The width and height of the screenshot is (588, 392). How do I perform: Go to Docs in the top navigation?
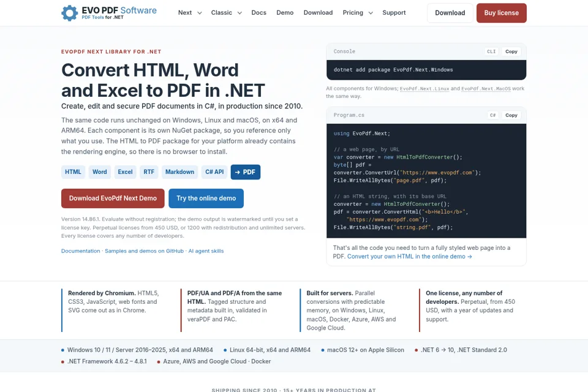point(258,13)
